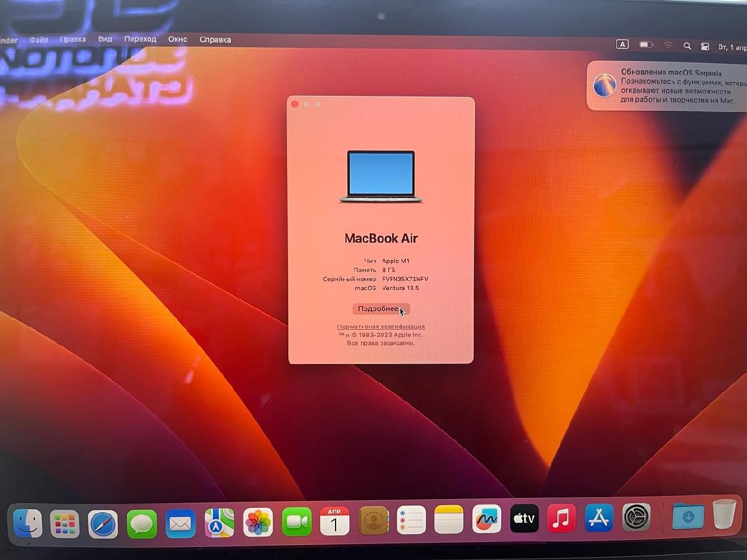Open Apple TV app in the Dock
This screenshot has width=747, height=560.
(525, 518)
